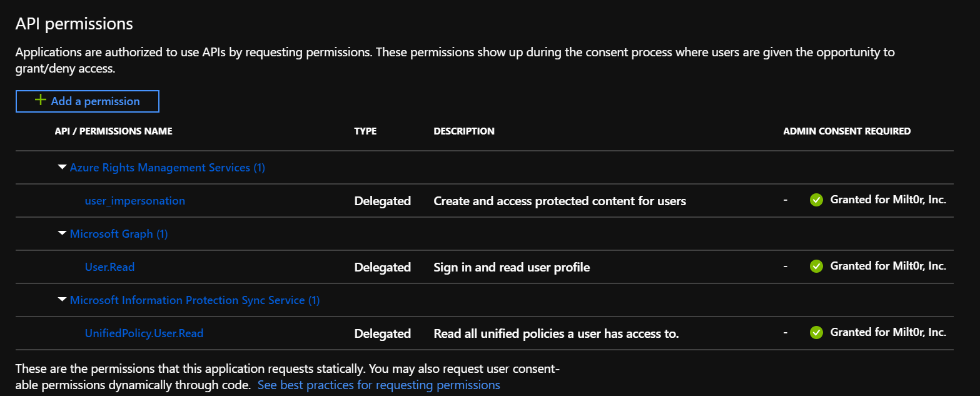The height and width of the screenshot is (396, 980).
Task: Select the User.Read permission entry
Action: [x=109, y=267]
